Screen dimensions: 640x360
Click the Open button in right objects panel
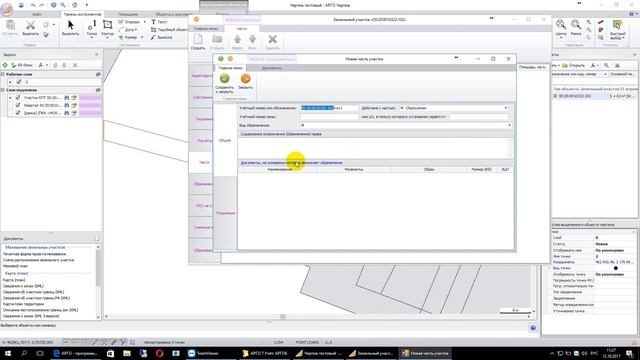(573, 65)
